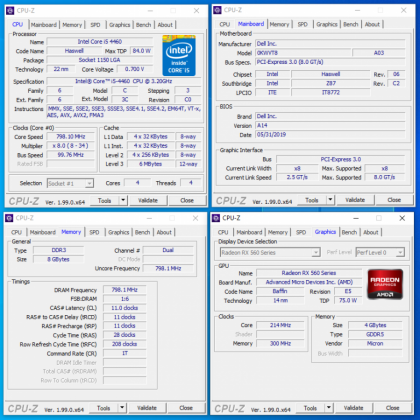
Task: Open Tools dropdown arrow in Graphics window
Action: (x=329, y=408)
